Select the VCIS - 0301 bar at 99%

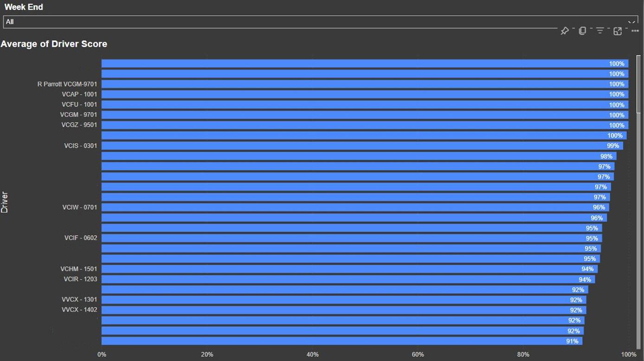(362, 146)
